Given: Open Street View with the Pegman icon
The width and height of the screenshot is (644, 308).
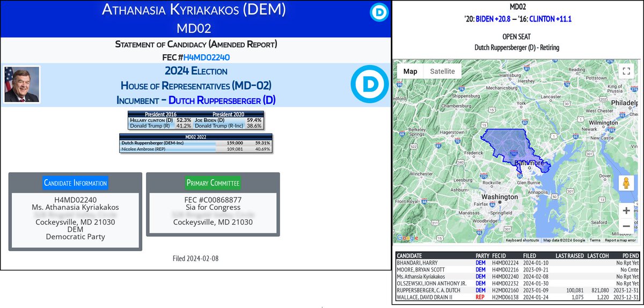Looking at the screenshot, I should tap(626, 183).
